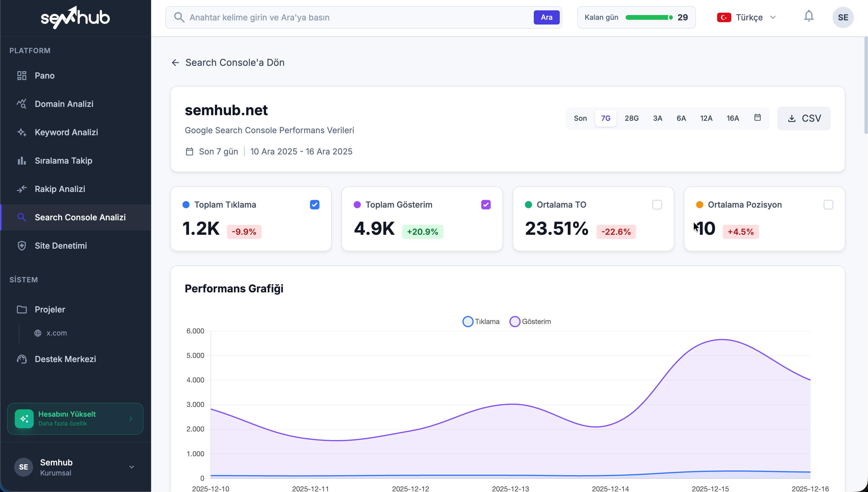Screen dimensions: 868x492
Task: Switch to 12A time range
Action: 706,118
